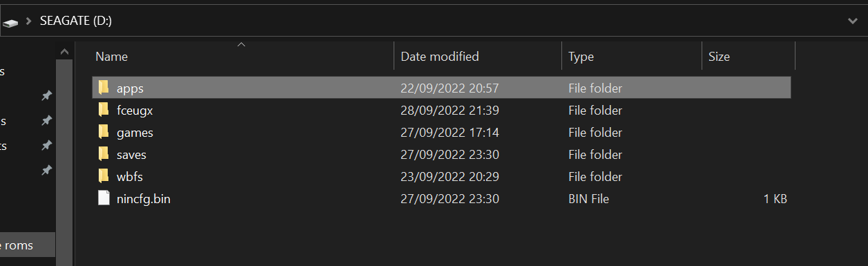Select the wbfs folder icon
This screenshot has height=266, width=868.
(104, 176)
